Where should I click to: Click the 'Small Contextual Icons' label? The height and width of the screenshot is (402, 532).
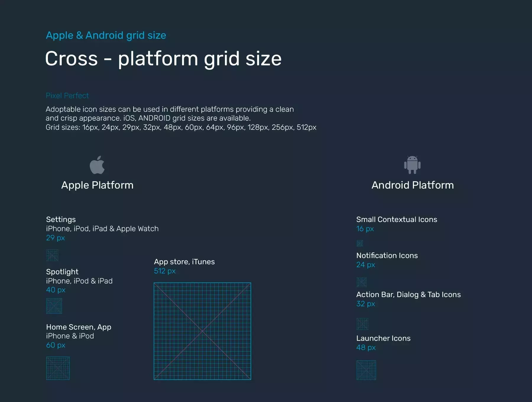click(397, 219)
